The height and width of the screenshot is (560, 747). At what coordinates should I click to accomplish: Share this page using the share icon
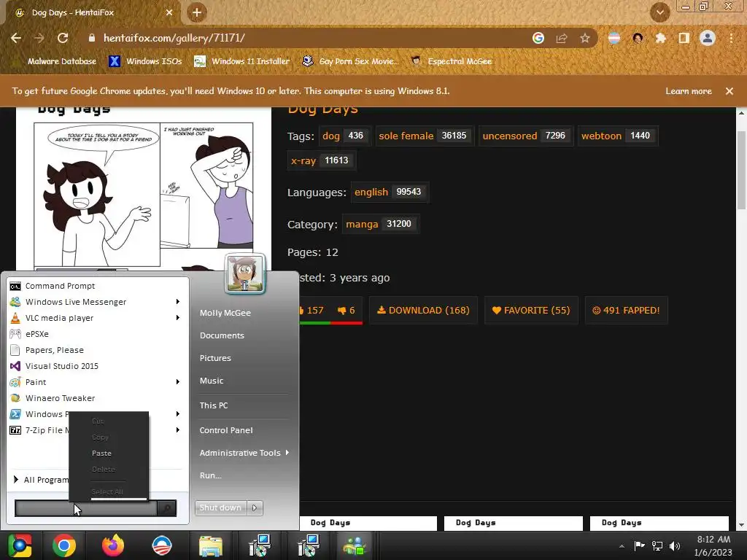click(562, 38)
